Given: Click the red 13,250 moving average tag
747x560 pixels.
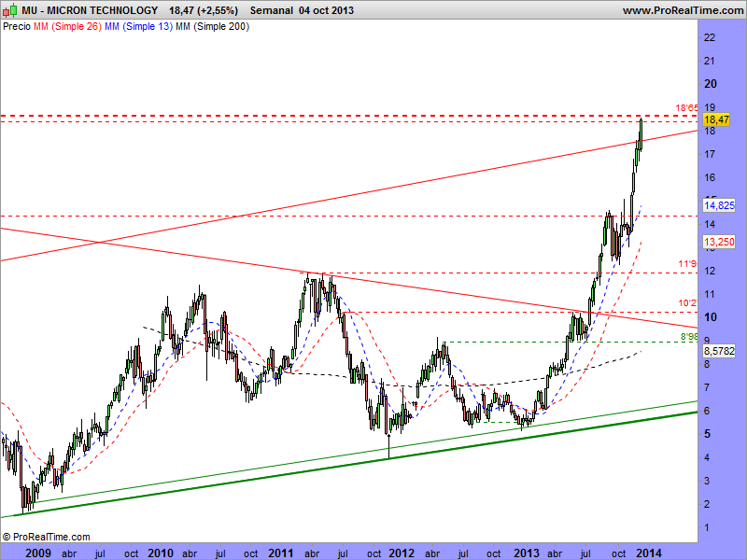Looking at the screenshot, I should [x=719, y=242].
